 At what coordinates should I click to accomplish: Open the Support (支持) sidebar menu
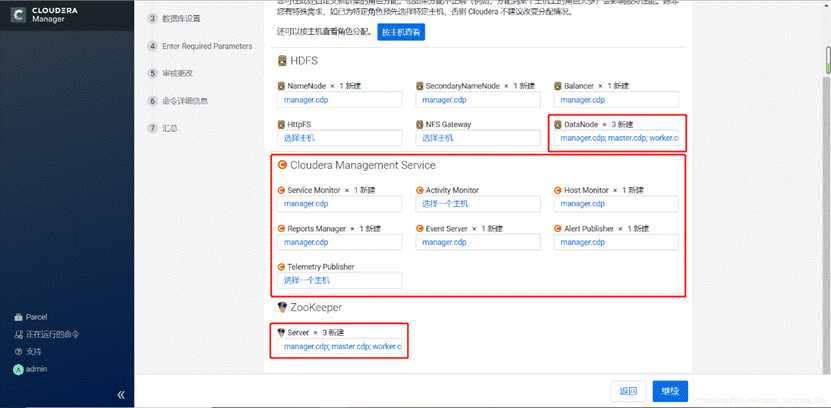[28, 351]
